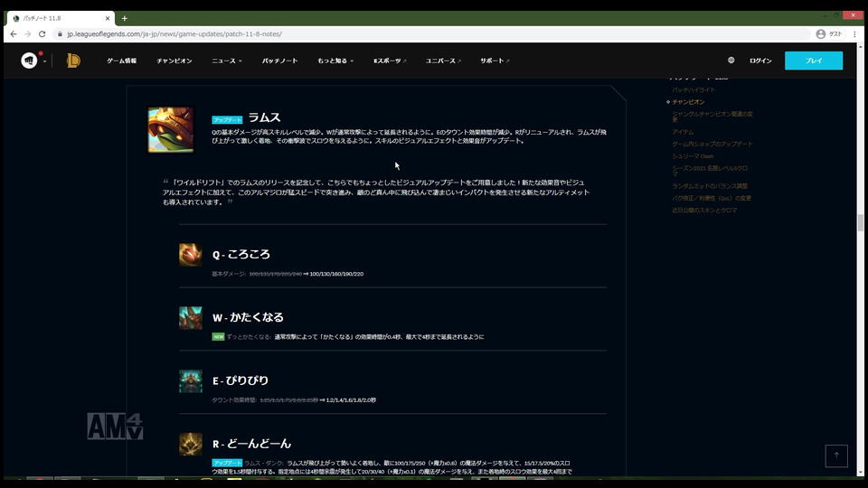868x488 pixels.
Task: Click the page vertical scrollbar thumb
Action: 860,223
